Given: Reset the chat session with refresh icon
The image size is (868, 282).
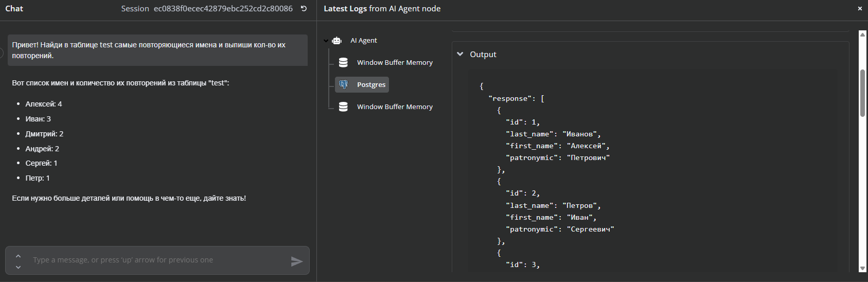Looking at the screenshot, I should [x=304, y=9].
